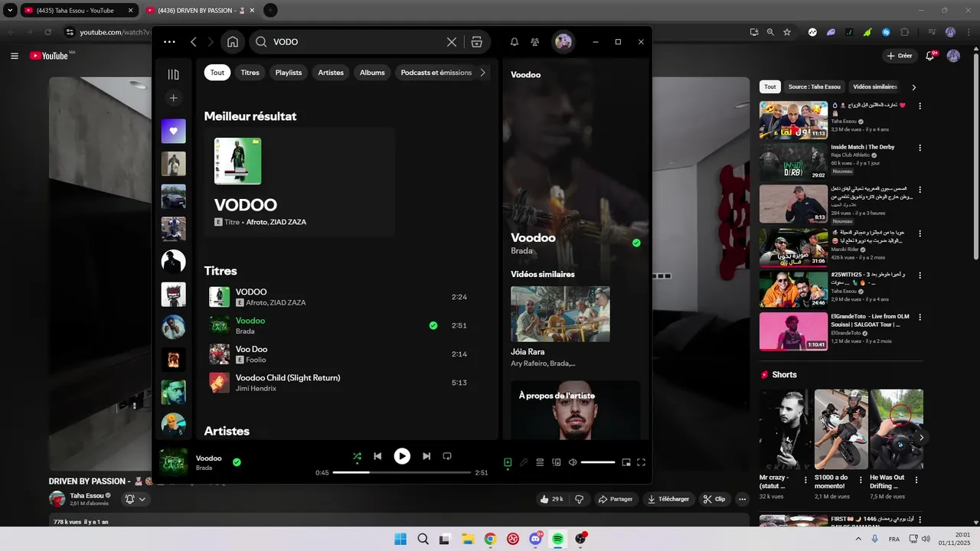Like the YouTube video
This screenshot has height=551, width=980.
[x=551, y=499]
